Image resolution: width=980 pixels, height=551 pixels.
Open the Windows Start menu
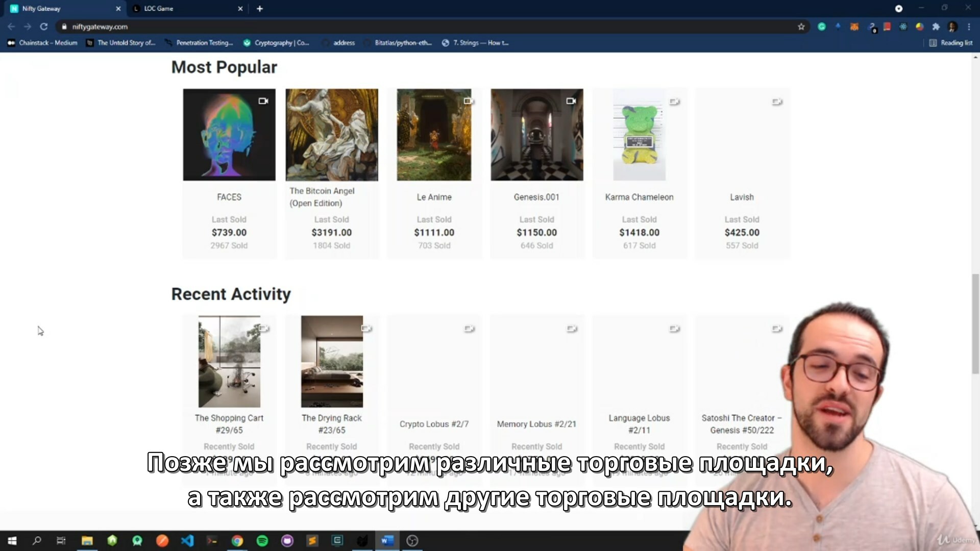12,541
